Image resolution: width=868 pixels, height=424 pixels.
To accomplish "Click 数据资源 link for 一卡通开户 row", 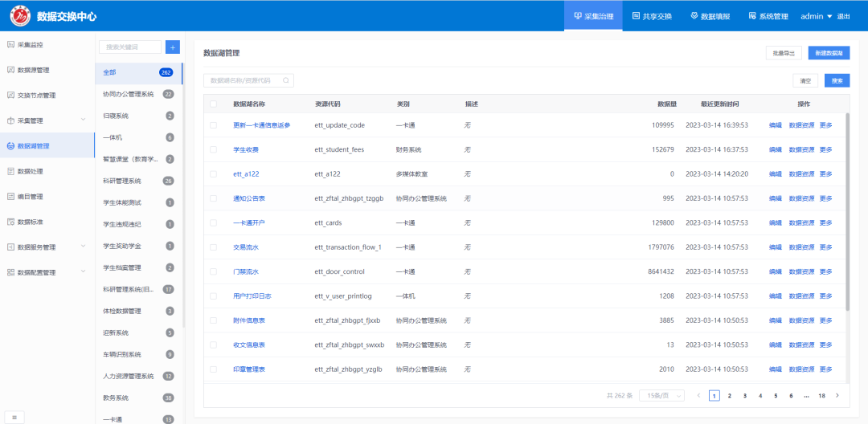I will click(x=801, y=222).
